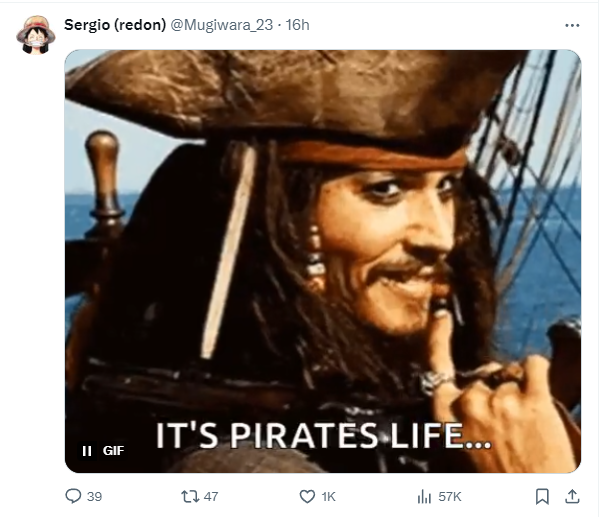Image resolution: width=599 pixels, height=517 pixels.
Task: Click the GIF label badge
Action: pyautogui.click(x=113, y=451)
